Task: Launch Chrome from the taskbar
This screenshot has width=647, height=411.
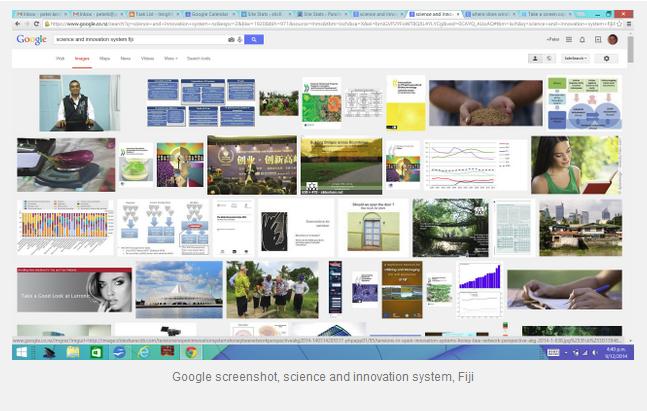Action: tap(190, 352)
